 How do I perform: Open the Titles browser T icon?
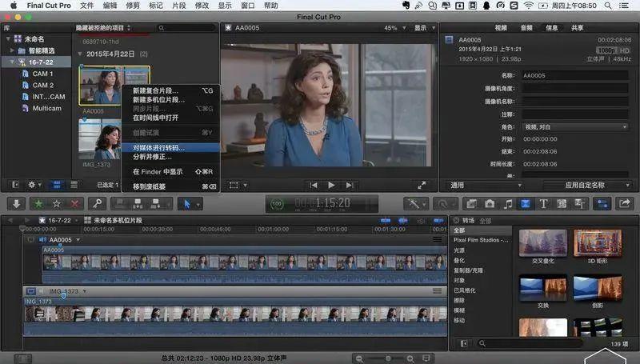tap(544, 204)
